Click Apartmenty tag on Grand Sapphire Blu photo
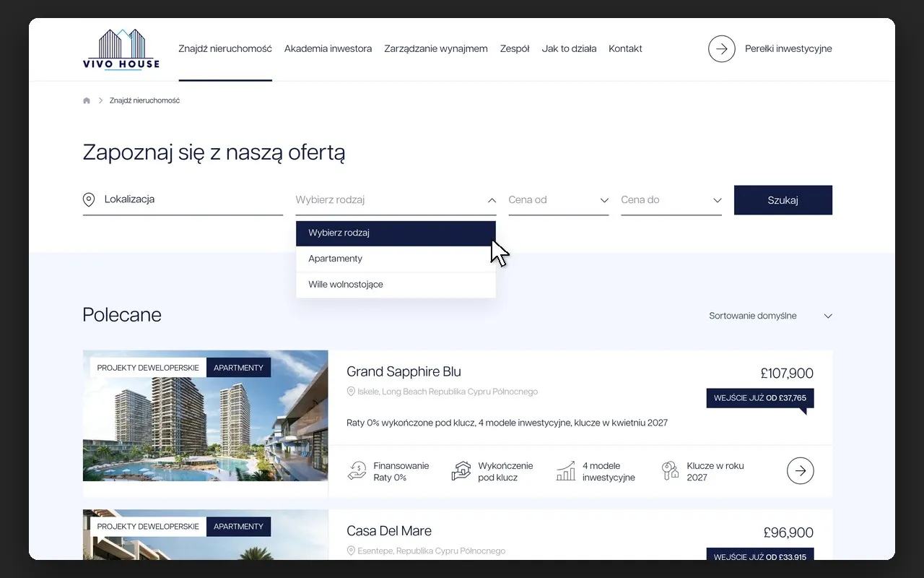This screenshot has height=578, width=924. [x=238, y=368]
